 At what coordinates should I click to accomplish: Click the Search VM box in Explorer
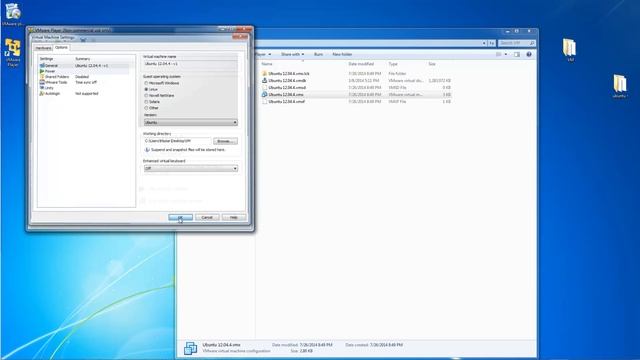click(517, 43)
